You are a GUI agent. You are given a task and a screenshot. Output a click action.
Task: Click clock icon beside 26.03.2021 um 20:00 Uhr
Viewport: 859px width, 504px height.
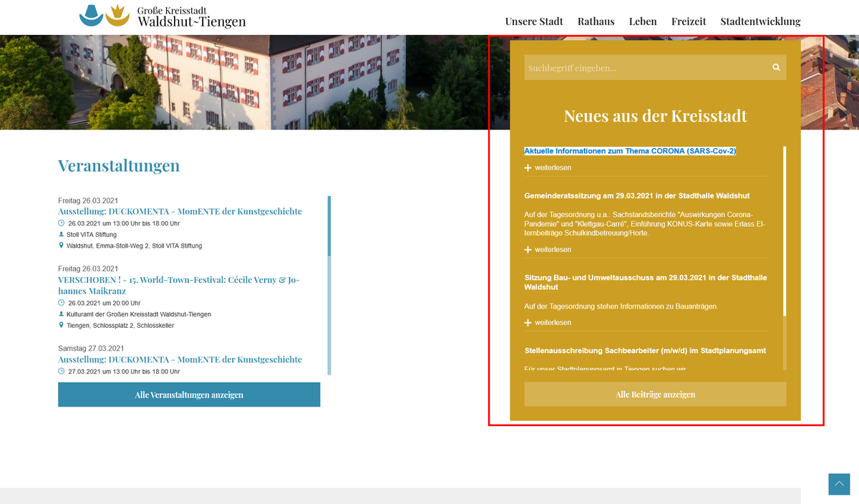click(61, 303)
